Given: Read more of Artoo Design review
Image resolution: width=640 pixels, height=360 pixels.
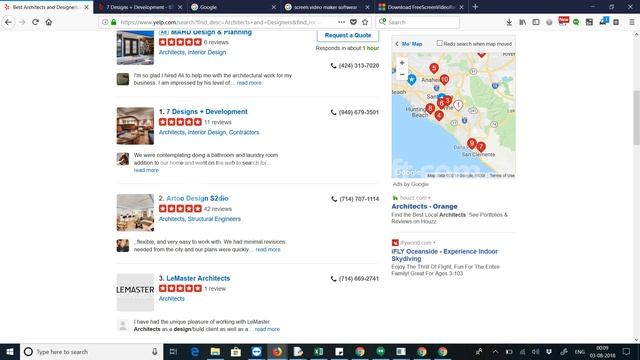Looking at the screenshot, I should pyautogui.click(x=268, y=250).
